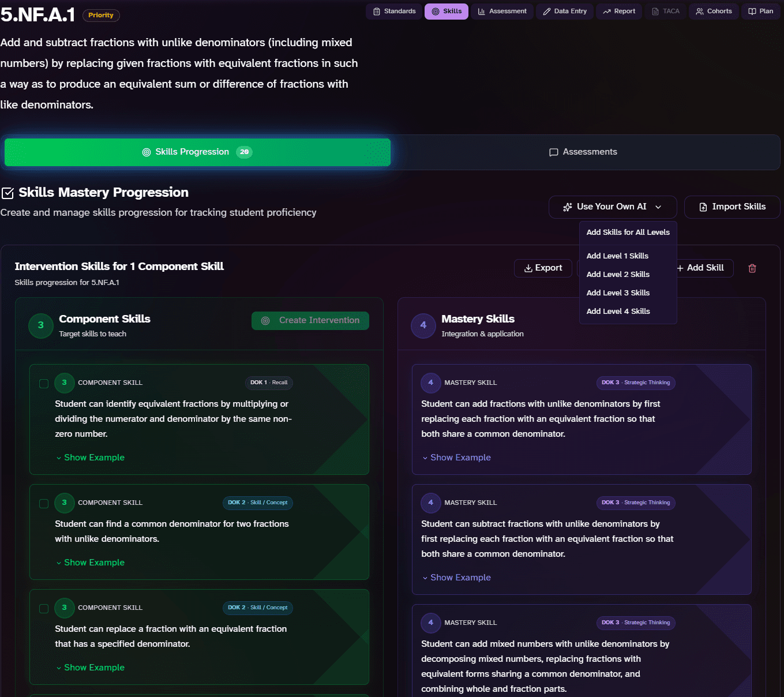Check the common denominator component skill checkbox

click(x=44, y=504)
